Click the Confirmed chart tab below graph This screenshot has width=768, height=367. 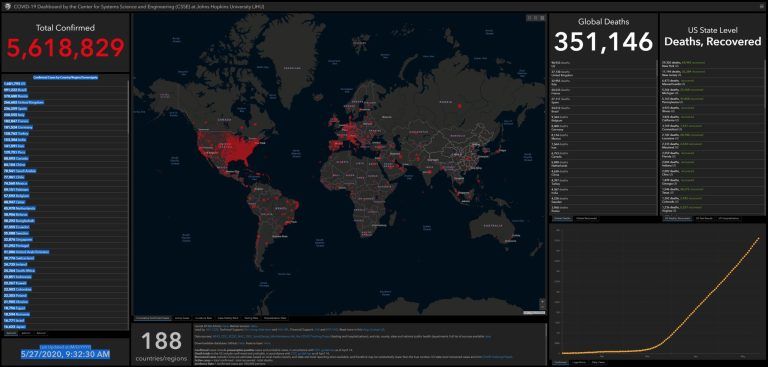560,363
